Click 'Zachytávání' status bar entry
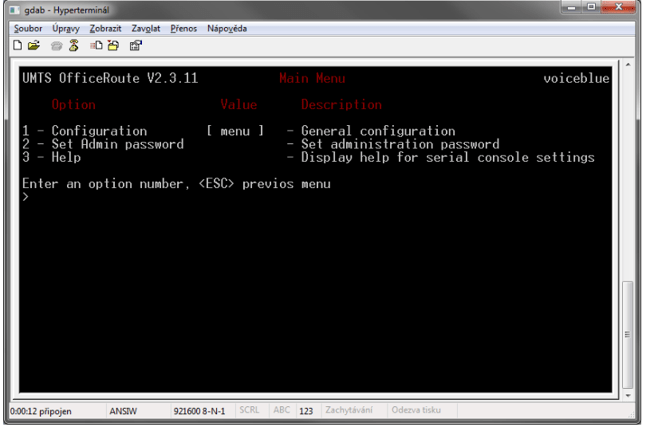650x431 pixels. [x=349, y=410]
